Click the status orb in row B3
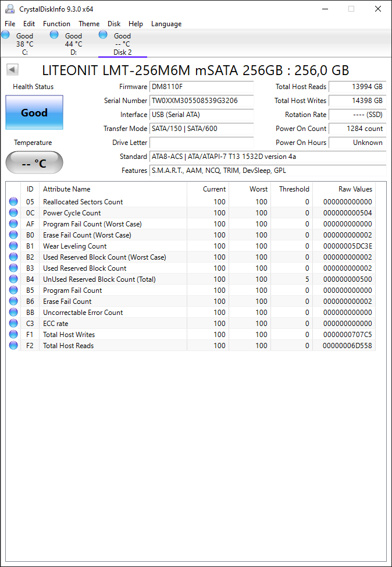This screenshot has width=392, height=567. coord(13,268)
